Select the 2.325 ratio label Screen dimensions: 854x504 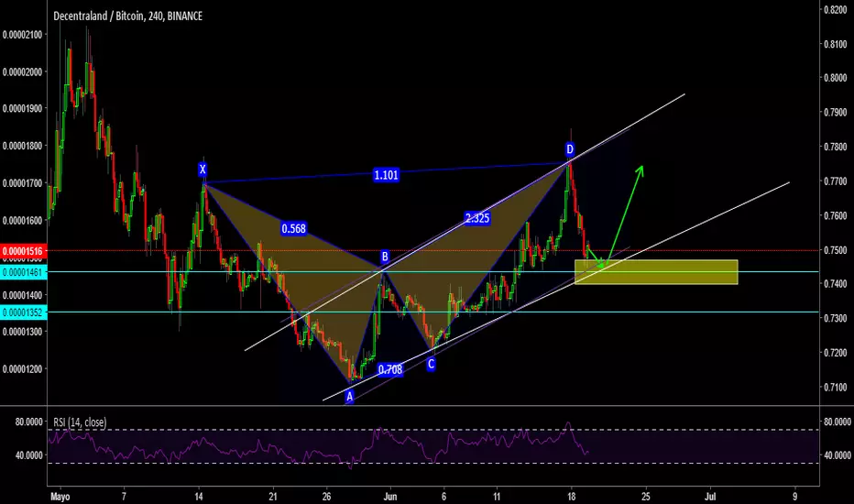click(477, 218)
